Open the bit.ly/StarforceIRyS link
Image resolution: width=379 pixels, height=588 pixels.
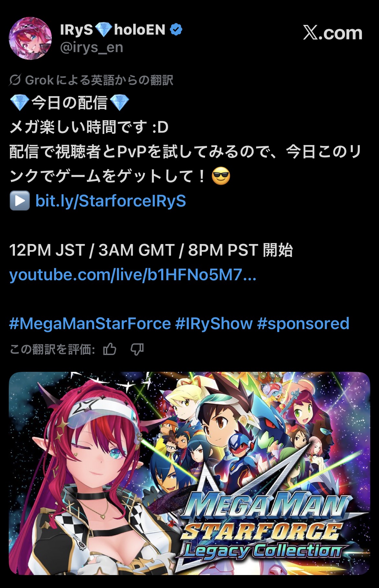(111, 201)
